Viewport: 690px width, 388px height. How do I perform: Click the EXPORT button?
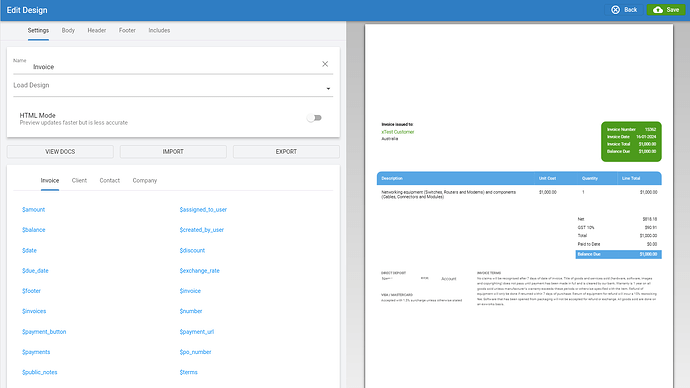(x=286, y=151)
